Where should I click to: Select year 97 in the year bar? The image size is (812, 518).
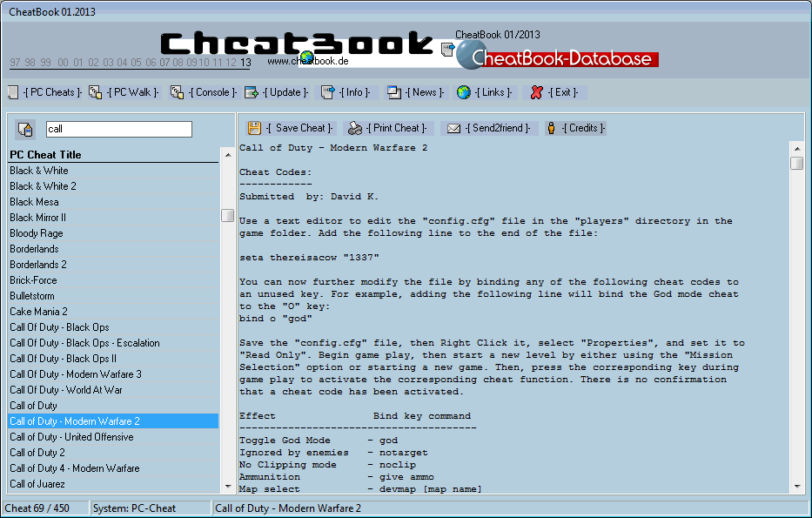(15, 63)
